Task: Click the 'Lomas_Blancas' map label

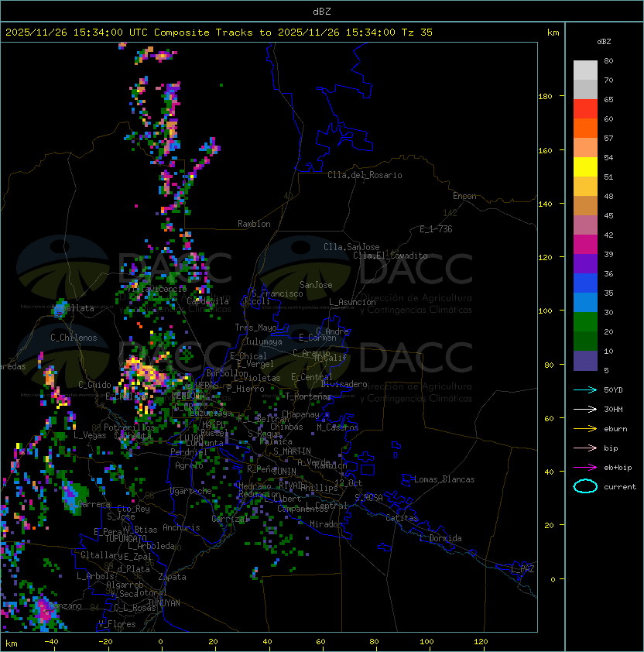Action: pyautogui.click(x=444, y=479)
